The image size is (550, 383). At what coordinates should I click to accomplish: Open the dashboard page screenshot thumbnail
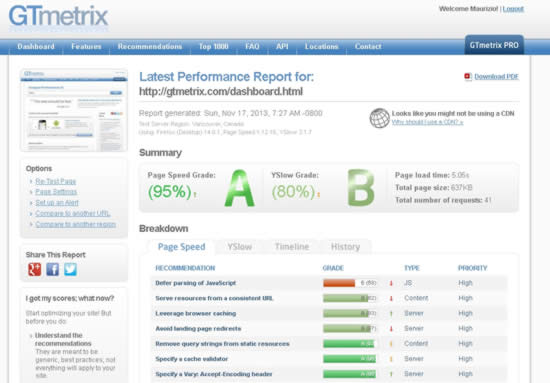click(74, 110)
